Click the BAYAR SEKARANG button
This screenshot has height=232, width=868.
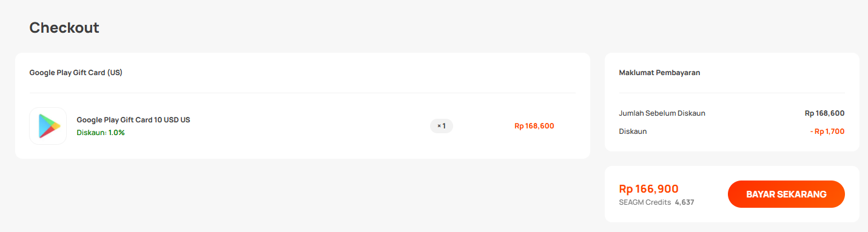point(786,194)
